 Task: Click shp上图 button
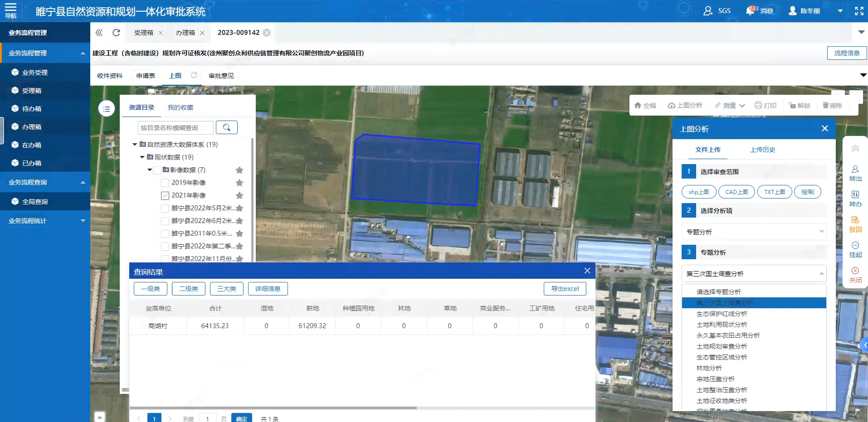[x=699, y=192]
